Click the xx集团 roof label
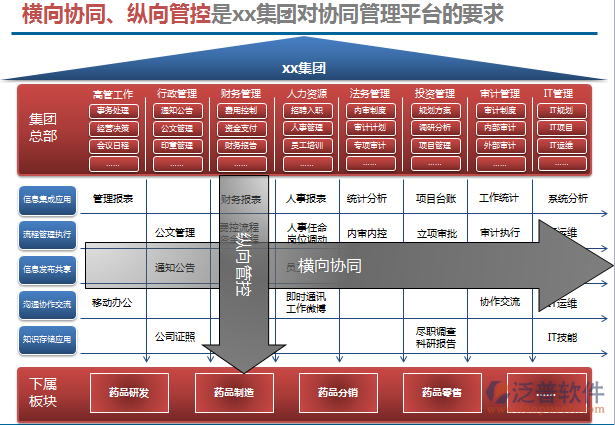 point(304,68)
